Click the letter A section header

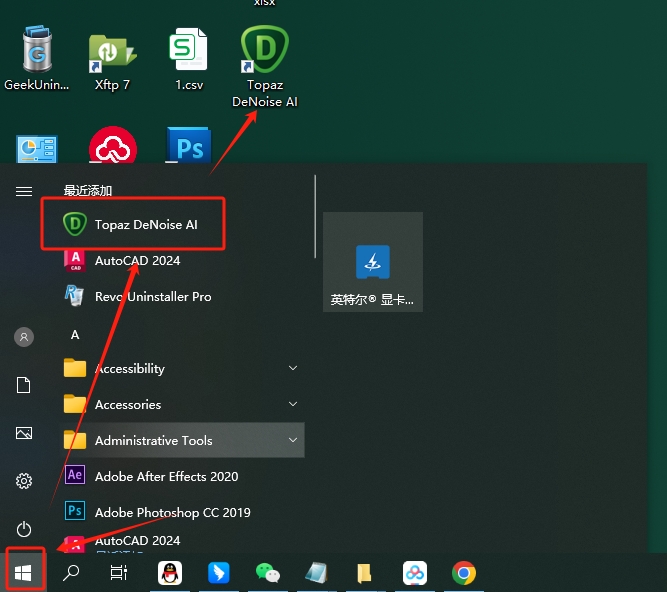75,335
